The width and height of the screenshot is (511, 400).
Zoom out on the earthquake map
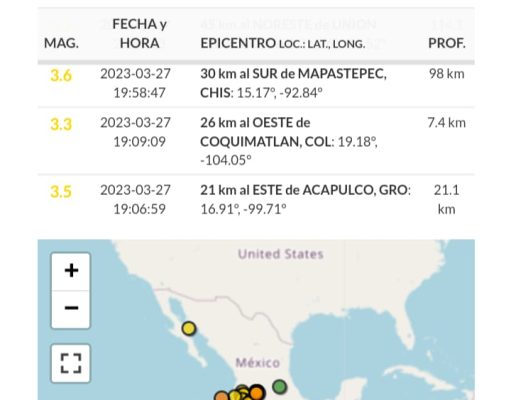pyautogui.click(x=71, y=309)
